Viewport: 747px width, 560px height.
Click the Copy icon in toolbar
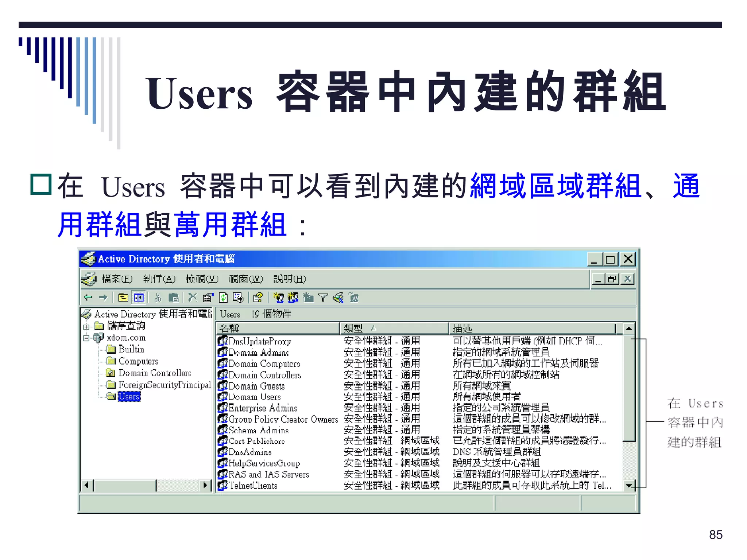pyautogui.click(x=174, y=297)
